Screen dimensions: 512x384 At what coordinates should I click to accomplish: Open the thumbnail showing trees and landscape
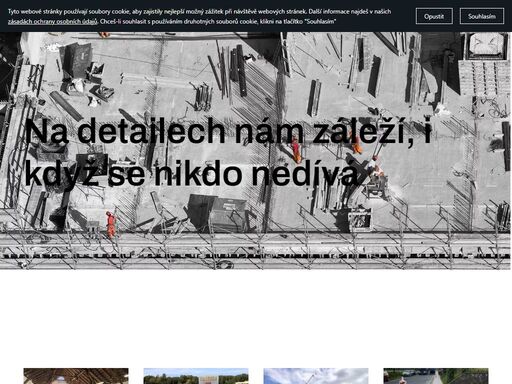[196, 376]
